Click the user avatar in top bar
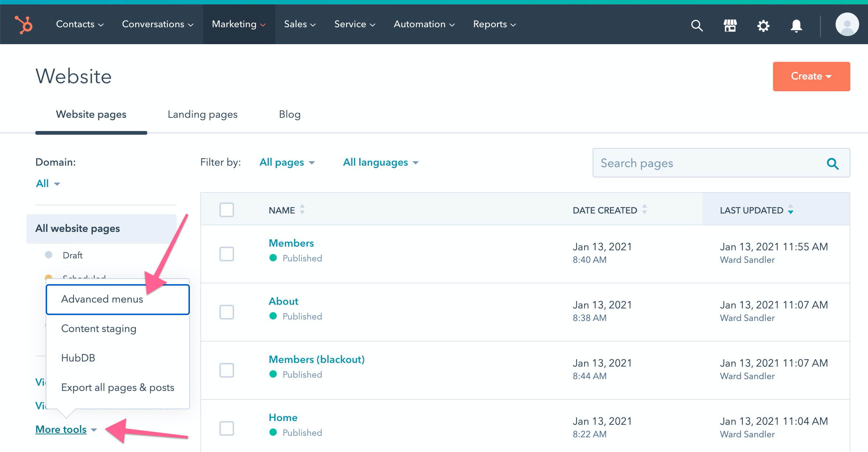Screen dimensions: 868x452 pos(847,25)
